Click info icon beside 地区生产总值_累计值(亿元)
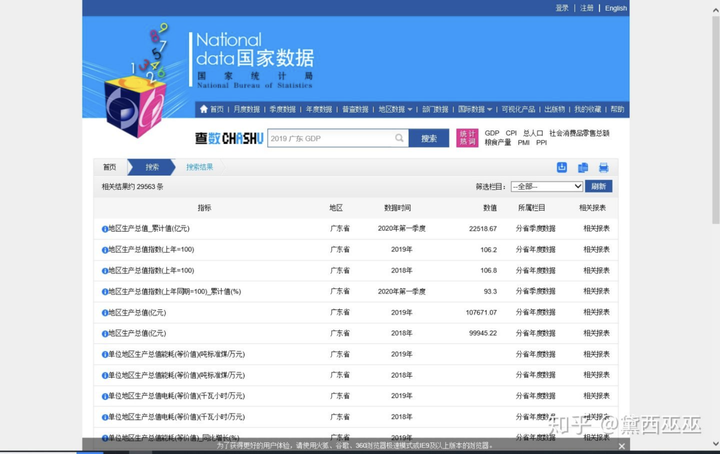Screen dimensions: 720x454 (x=105, y=229)
